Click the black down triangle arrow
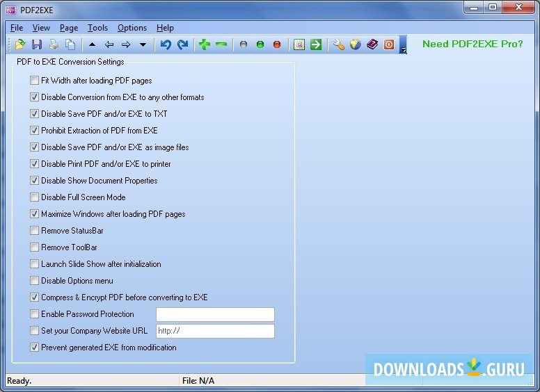 (x=143, y=44)
